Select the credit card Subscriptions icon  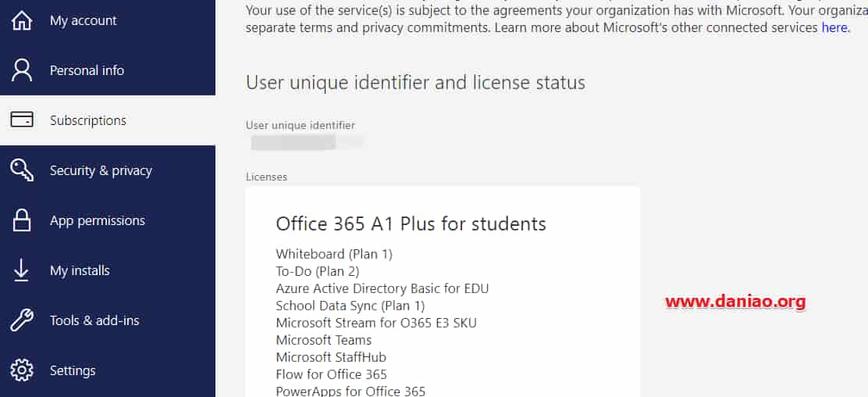coord(22,120)
